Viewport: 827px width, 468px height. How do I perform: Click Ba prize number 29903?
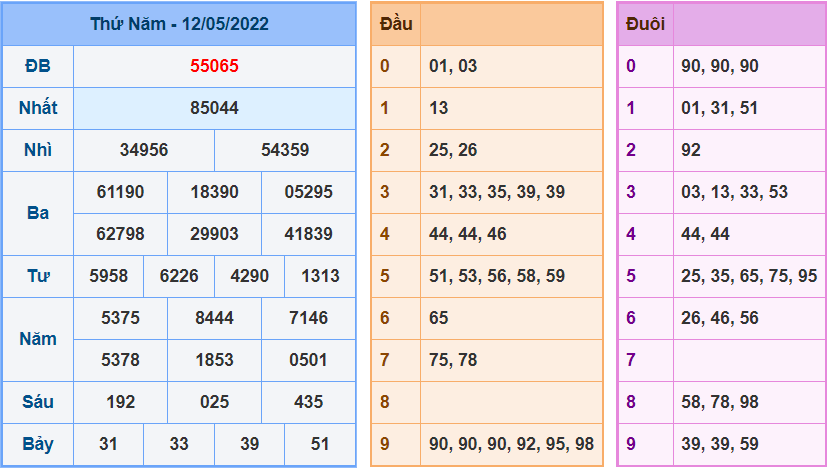tap(214, 234)
